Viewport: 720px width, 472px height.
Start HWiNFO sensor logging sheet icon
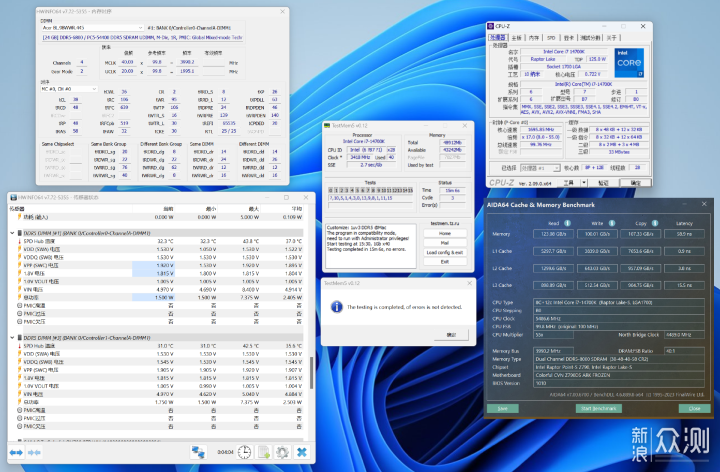[x=264, y=452]
